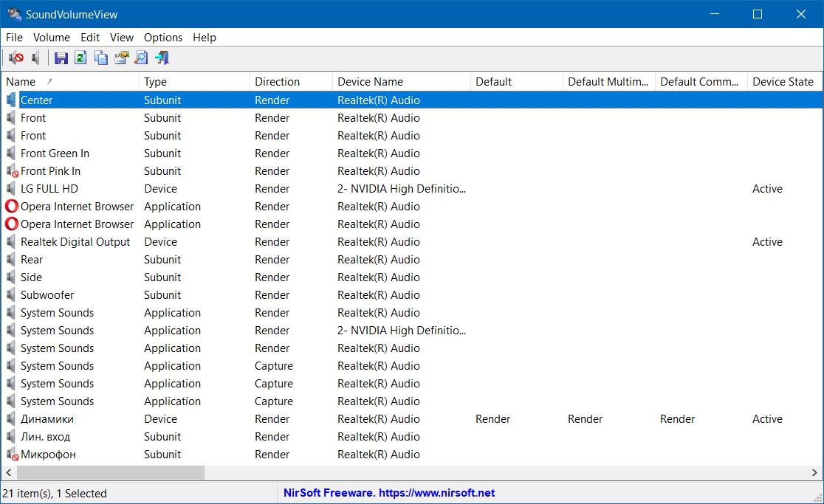Click Render in Динамики Default Multimedia column

click(585, 419)
